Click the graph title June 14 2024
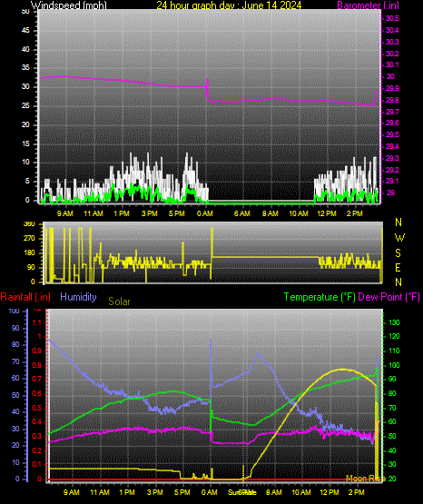This screenshot has width=423, height=504. coord(229,5)
